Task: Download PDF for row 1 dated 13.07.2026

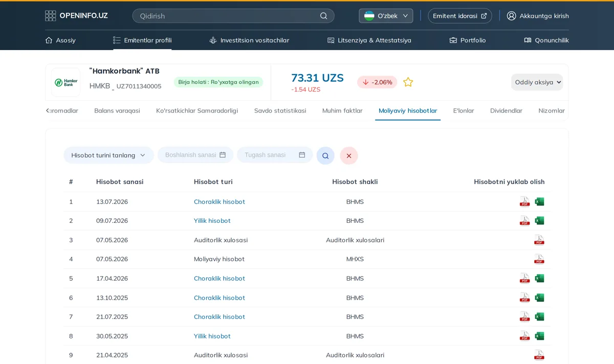Action: [x=524, y=201]
